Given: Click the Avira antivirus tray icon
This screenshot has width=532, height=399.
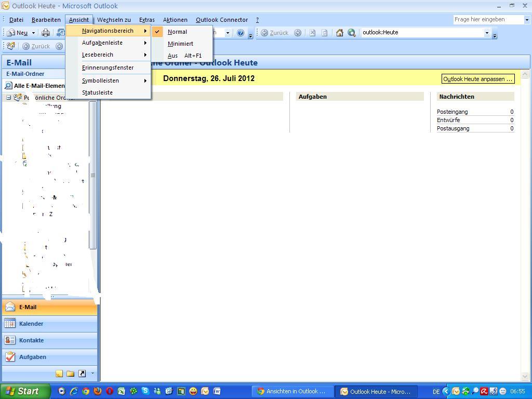Looking at the screenshot, I should tap(484, 391).
